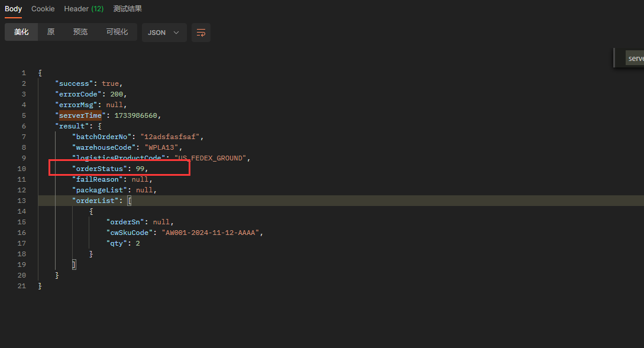Click the highlighted serverTime key
Viewport: 644px width, 348px height.
[80, 115]
